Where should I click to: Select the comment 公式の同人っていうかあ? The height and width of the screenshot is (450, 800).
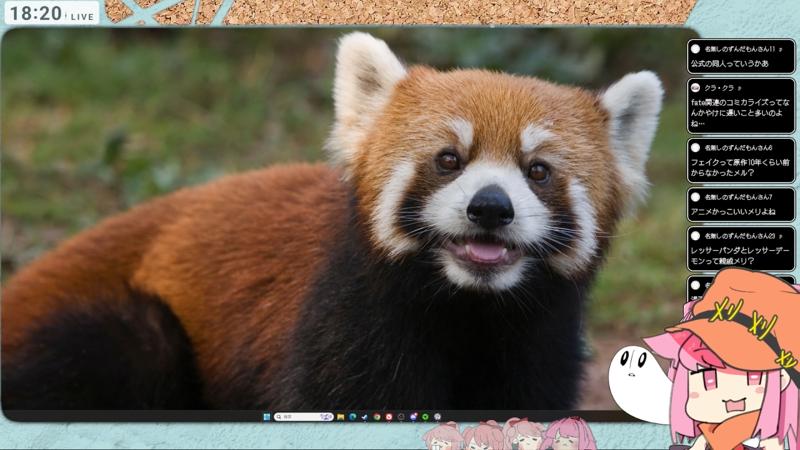pos(741,57)
